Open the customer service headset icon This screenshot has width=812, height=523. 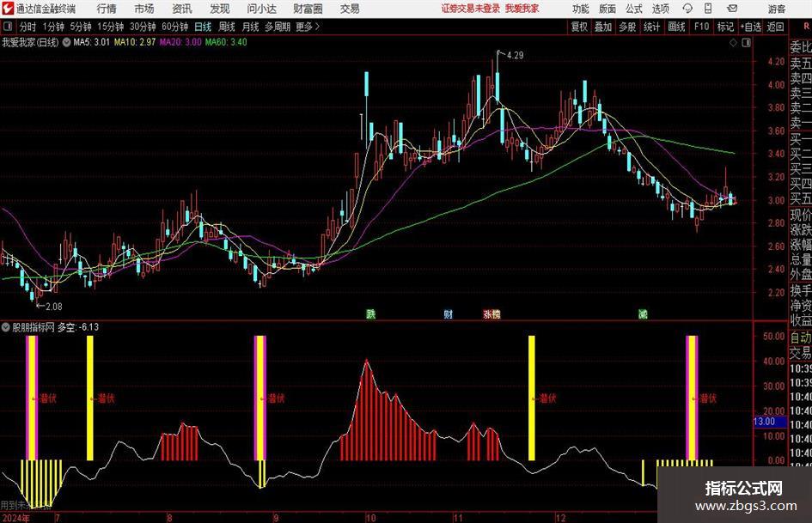pos(687,9)
